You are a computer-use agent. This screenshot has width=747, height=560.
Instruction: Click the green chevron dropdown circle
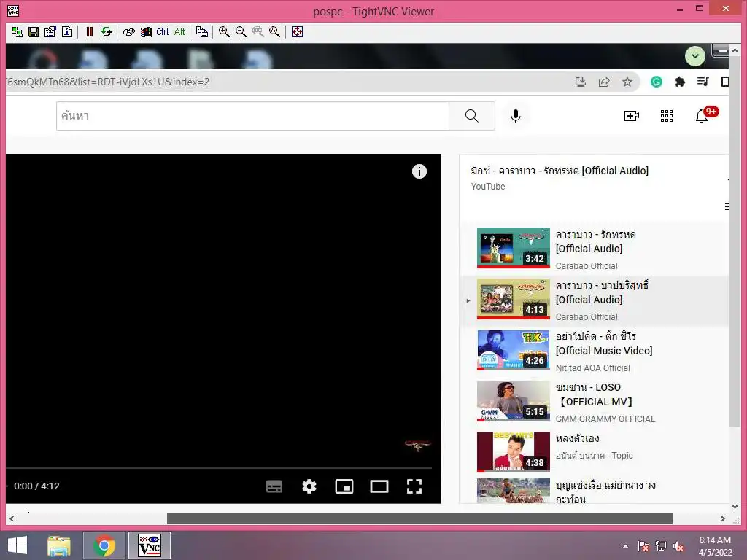695,56
